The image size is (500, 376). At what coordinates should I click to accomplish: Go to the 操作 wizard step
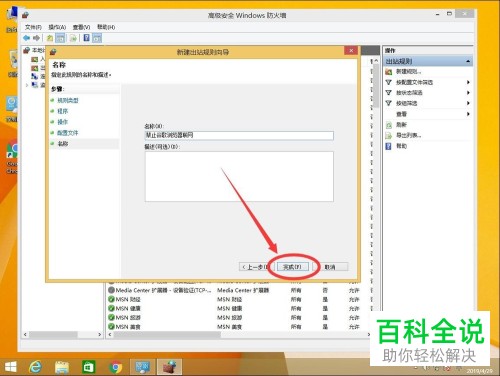62,122
